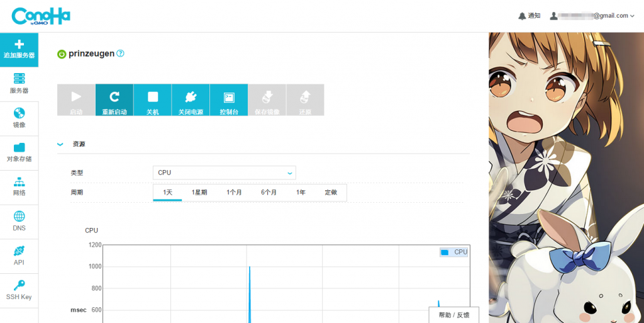644x323 pixels.
Task: Open the CPU type dropdown
Action: (x=224, y=173)
